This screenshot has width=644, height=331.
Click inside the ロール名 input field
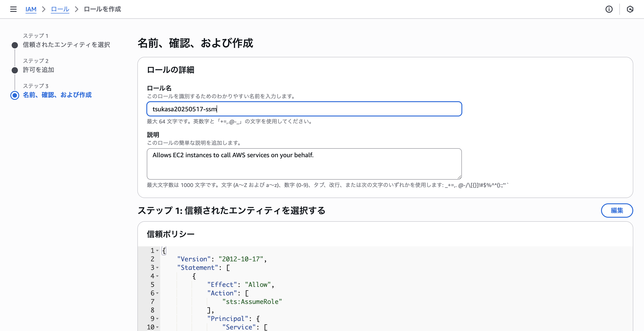coord(304,109)
